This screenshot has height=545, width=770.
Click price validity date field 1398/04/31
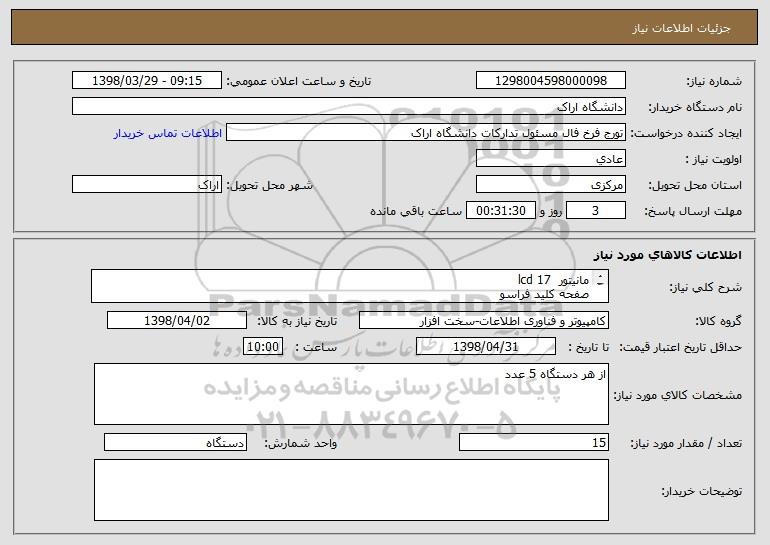(x=486, y=347)
